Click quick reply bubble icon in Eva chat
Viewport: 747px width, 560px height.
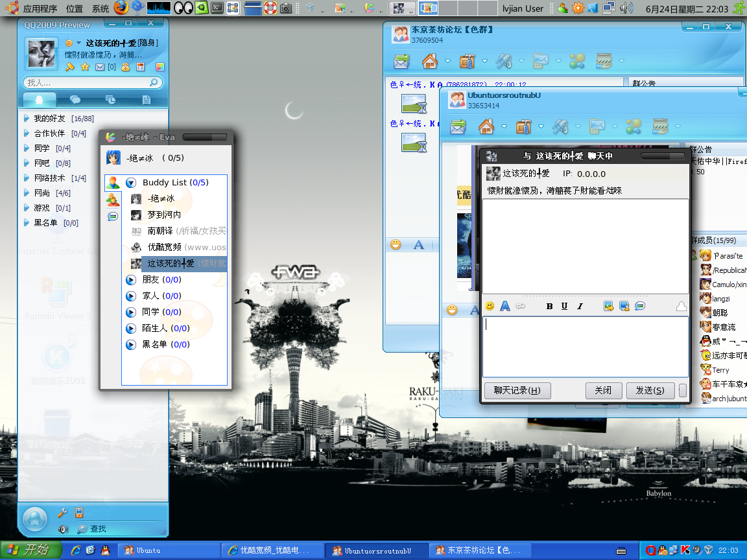click(640, 306)
